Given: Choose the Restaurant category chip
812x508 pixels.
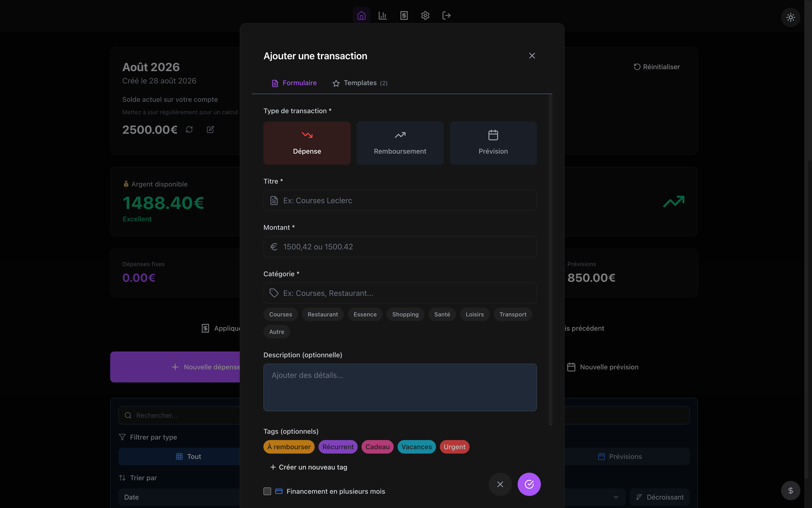Looking at the screenshot, I should 323,314.
